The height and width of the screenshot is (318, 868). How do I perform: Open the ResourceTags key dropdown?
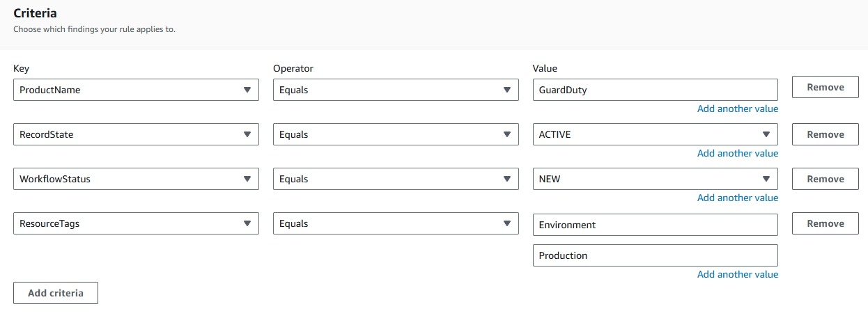tap(136, 223)
